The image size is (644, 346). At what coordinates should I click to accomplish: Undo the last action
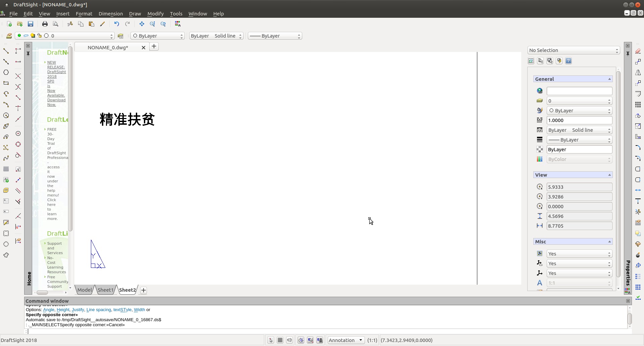click(x=117, y=24)
